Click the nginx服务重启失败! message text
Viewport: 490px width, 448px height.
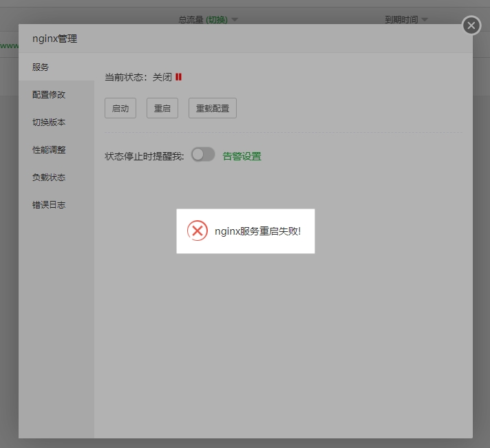point(258,231)
